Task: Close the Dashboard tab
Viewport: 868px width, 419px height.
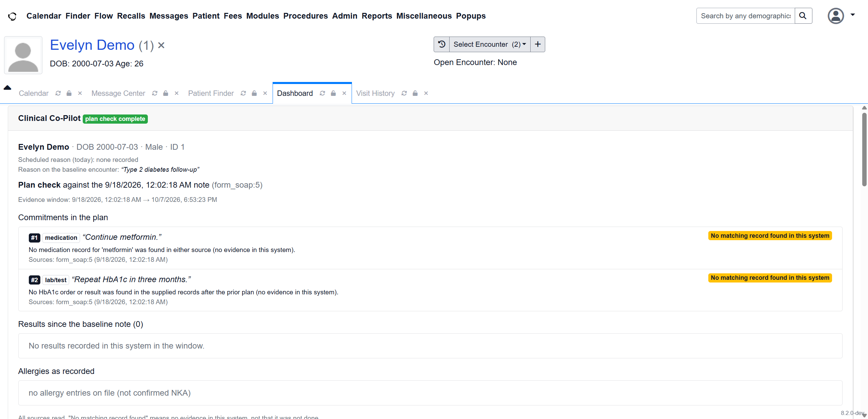Action: pyautogui.click(x=344, y=93)
